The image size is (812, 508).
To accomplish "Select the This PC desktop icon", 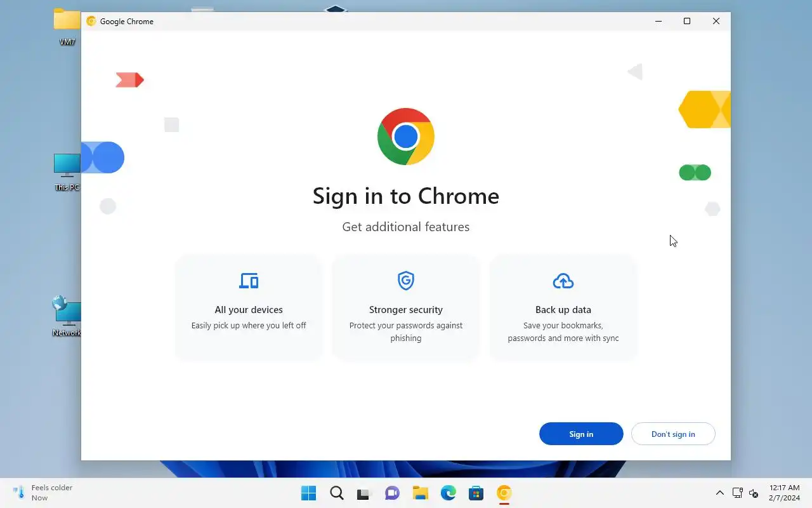I will [x=67, y=172].
